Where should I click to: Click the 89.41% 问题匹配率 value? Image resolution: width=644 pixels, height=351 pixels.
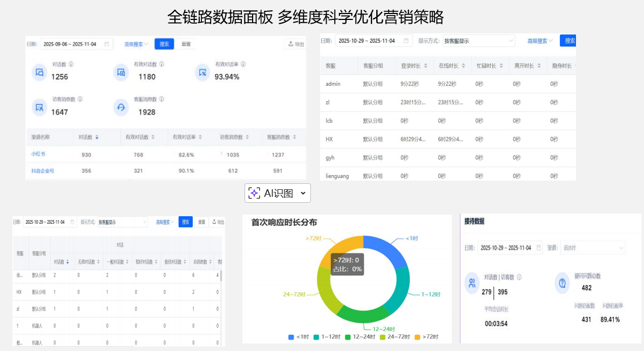click(610, 319)
